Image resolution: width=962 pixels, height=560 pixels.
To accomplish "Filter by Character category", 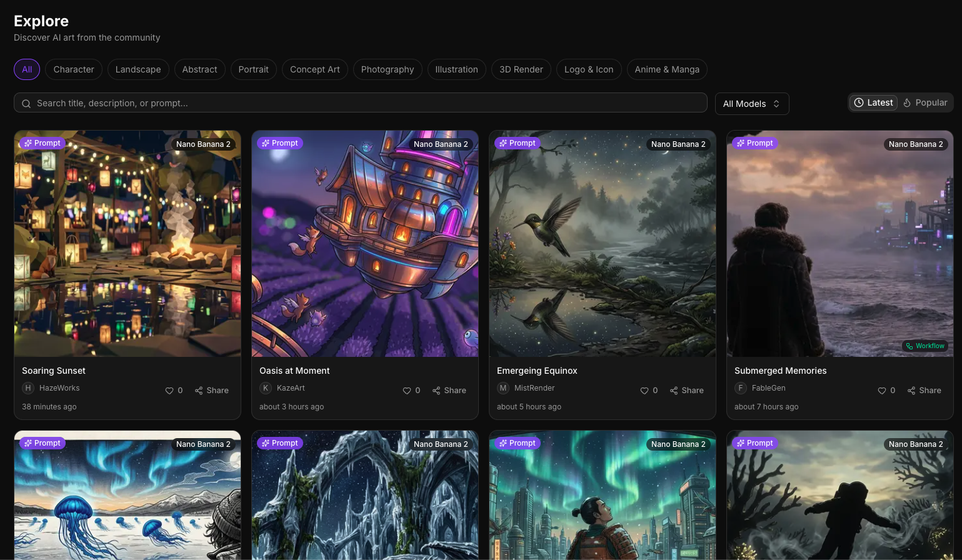I will [74, 69].
